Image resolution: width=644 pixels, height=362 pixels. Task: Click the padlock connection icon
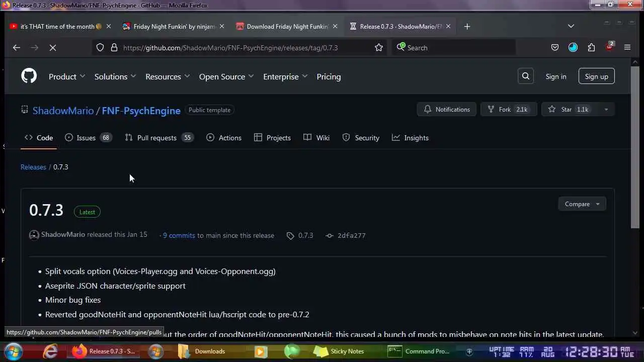pos(114,48)
